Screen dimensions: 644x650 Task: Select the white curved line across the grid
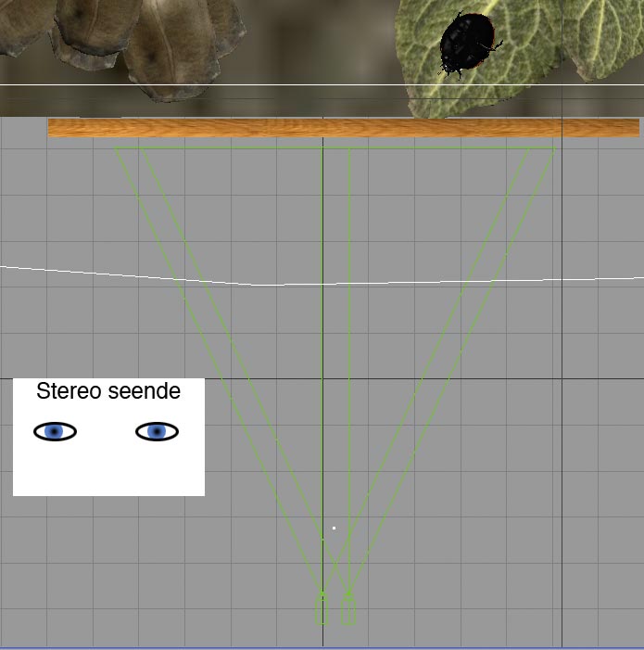139,275
